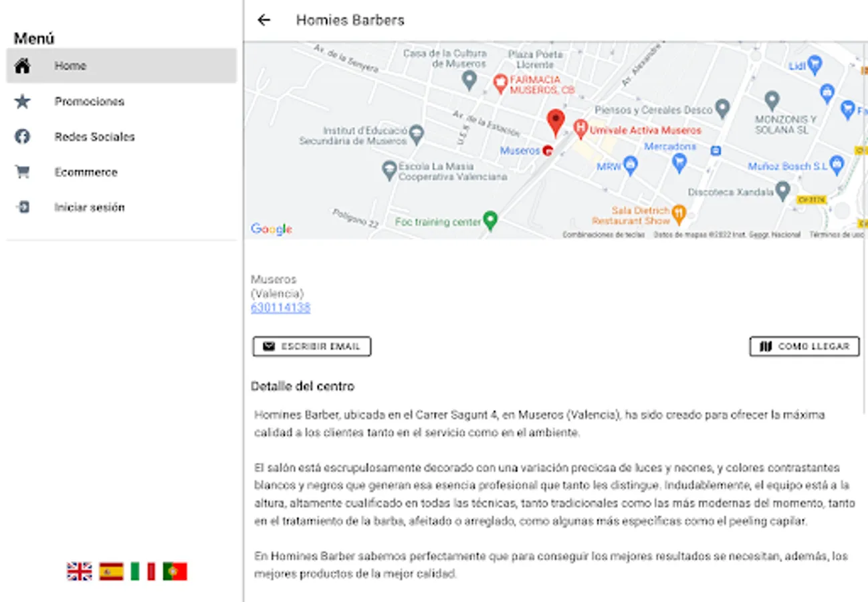This screenshot has height=602, width=868.
Task: Click the Sala Dietrich restaurant marker
Action: click(x=679, y=214)
